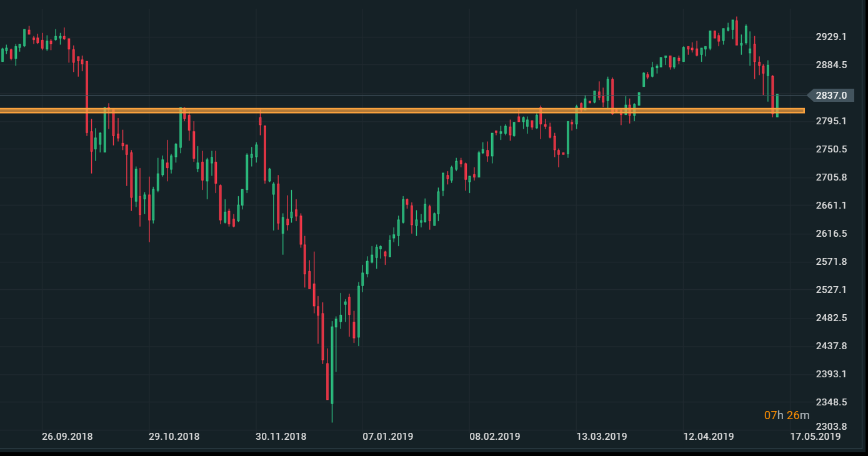Click the 12.04.2019 date label
The height and width of the screenshot is (456, 868).
coord(709,436)
